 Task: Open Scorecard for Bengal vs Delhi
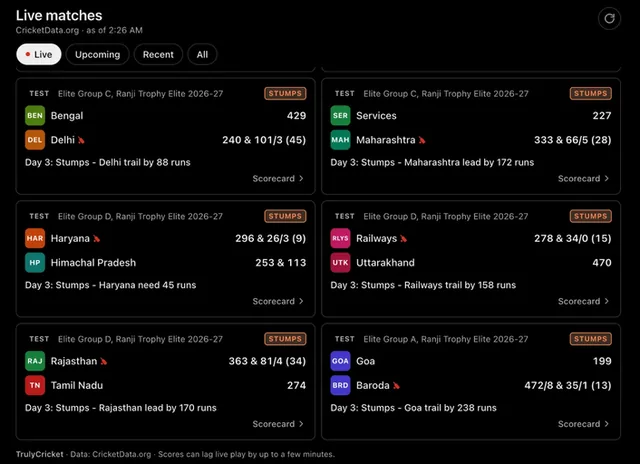point(278,178)
